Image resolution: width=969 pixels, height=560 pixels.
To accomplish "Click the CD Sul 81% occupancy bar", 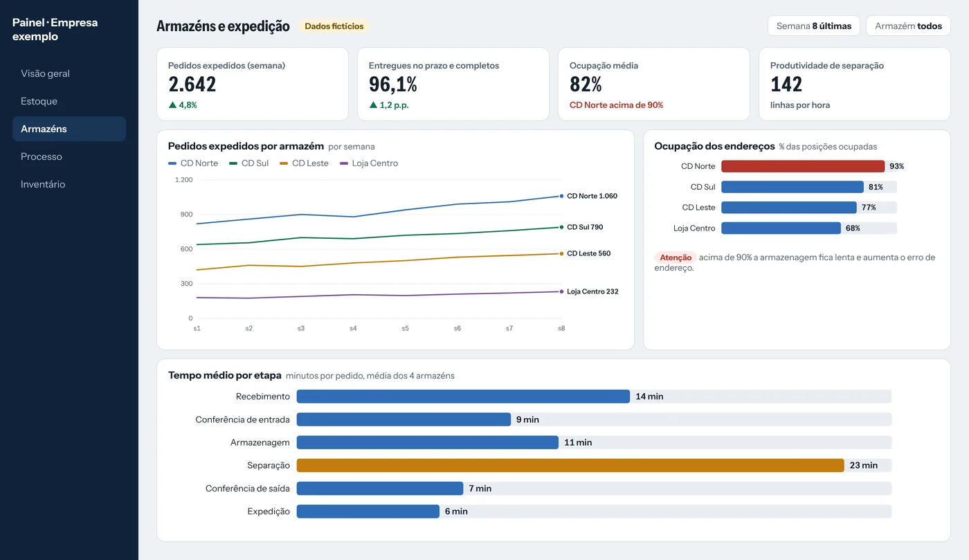I will tap(793, 187).
